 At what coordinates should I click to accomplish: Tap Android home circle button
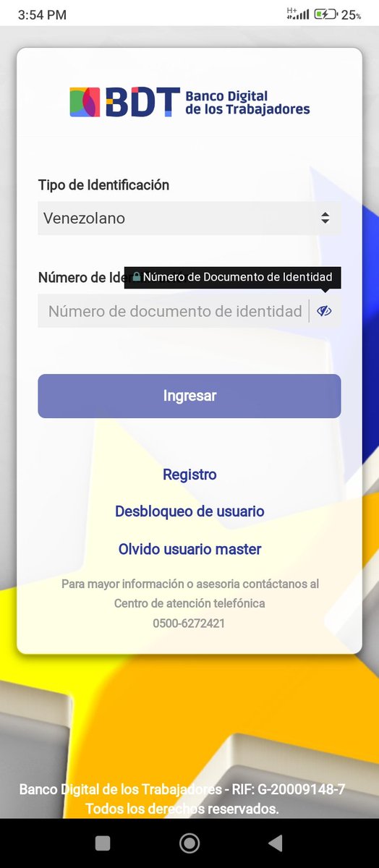coord(189,843)
